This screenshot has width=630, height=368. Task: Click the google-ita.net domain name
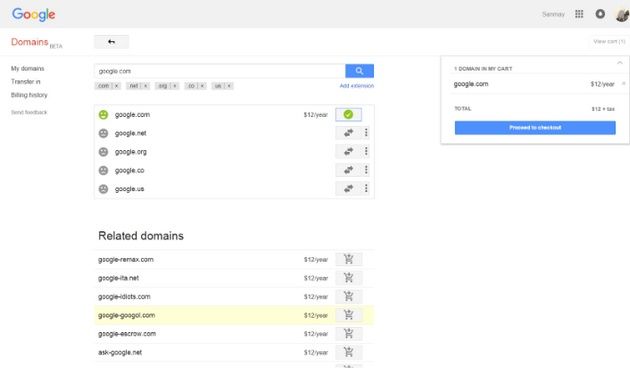[119, 278]
